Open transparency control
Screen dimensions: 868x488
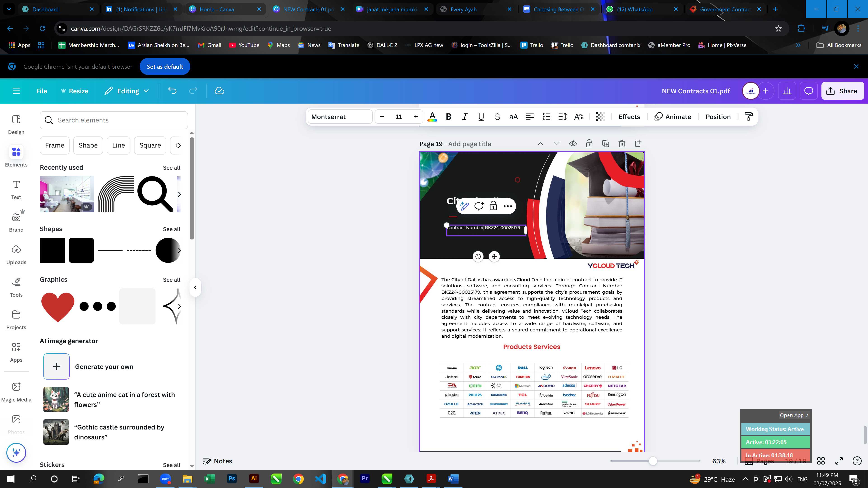[600, 117]
